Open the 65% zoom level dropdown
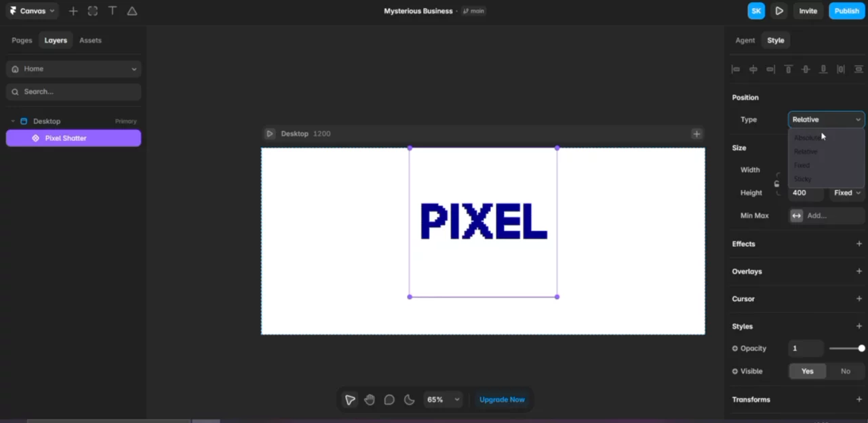The height and width of the screenshot is (423, 868). (x=443, y=400)
